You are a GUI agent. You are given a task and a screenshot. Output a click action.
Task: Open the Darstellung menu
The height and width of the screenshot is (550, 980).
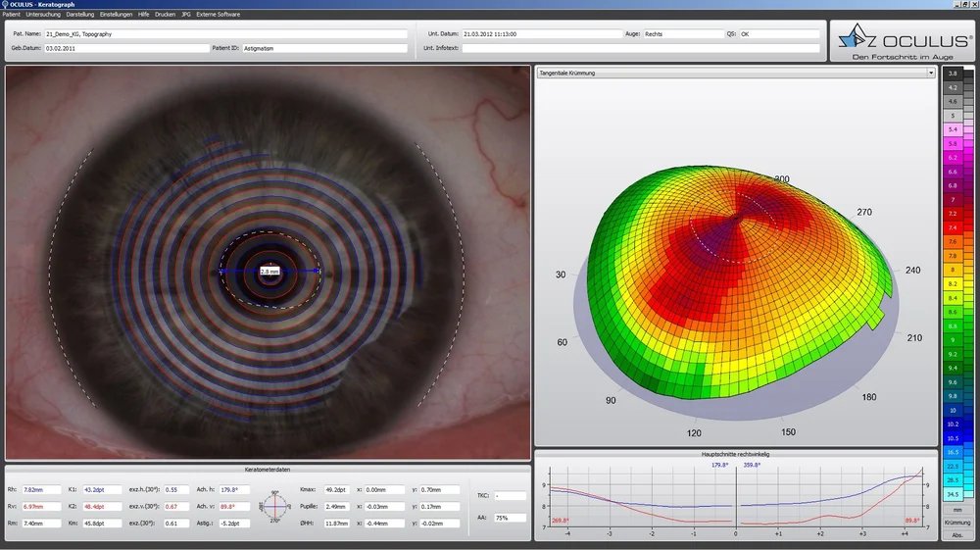[80, 14]
